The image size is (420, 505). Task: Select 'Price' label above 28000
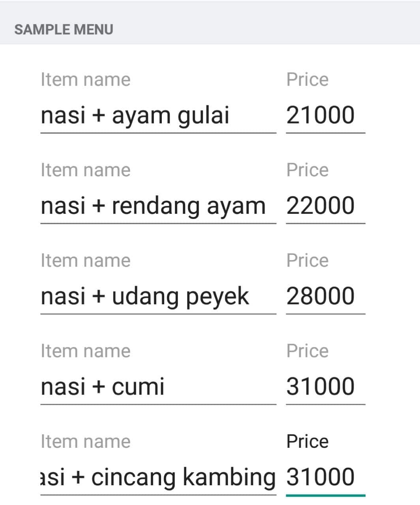click(x=307, y=260)
